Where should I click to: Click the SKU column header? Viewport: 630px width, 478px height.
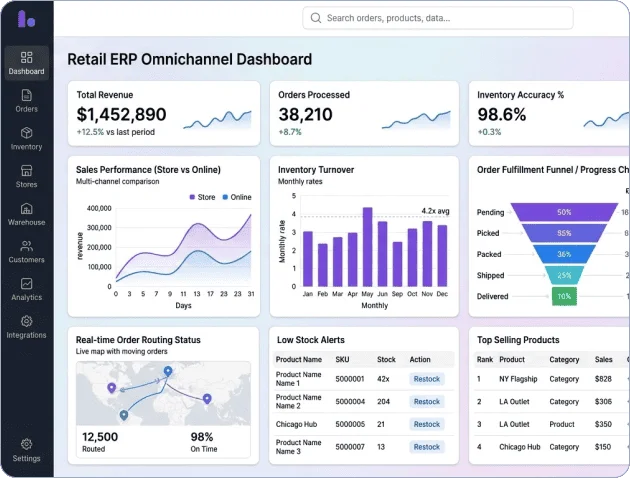[x=342, y=360]
